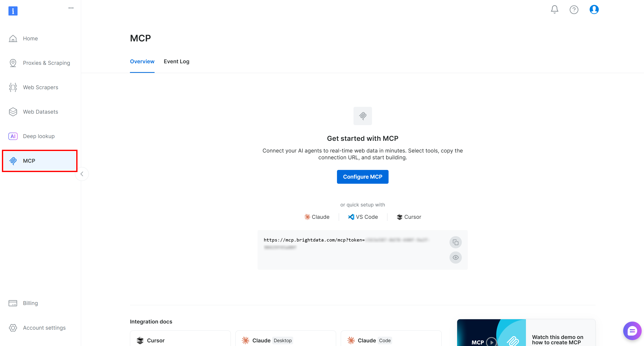Open the profile avatar menu
Viewport: 644px width, 346px height.
click(x=594, y=9)
